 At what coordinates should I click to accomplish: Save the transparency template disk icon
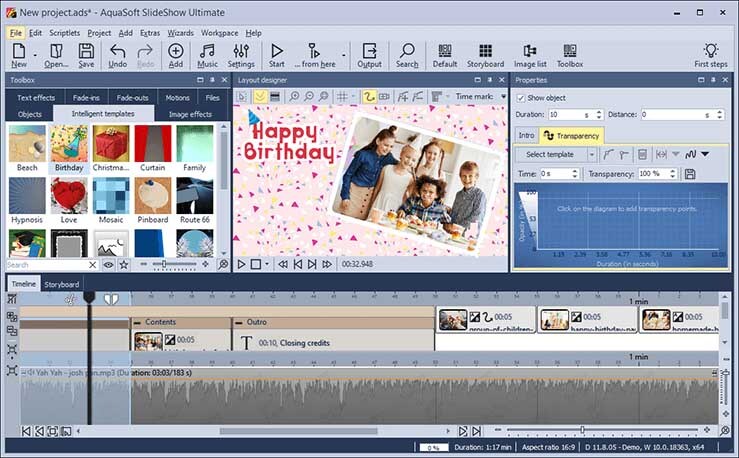click(690, 174)
